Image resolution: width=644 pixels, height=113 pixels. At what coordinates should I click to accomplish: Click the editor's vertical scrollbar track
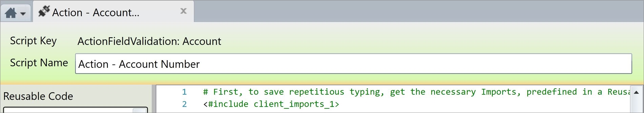[x=636, y=105]
